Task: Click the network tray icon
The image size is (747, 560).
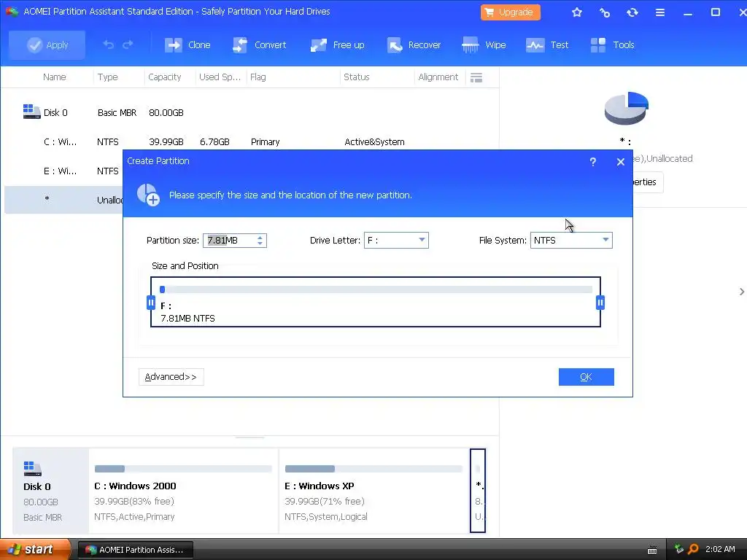Action: [679, 550]
